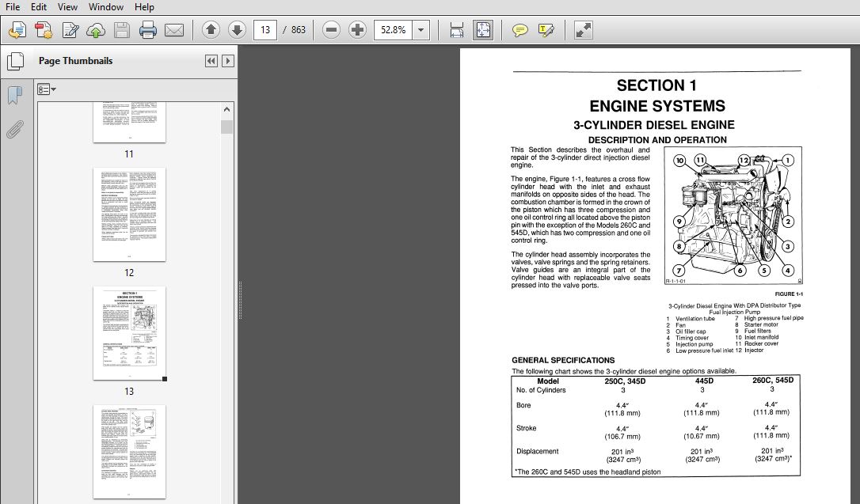This screenshot has height=504, width=860.
Task: Expand the panel with right arrow button
Action: [x=228, y=61]
